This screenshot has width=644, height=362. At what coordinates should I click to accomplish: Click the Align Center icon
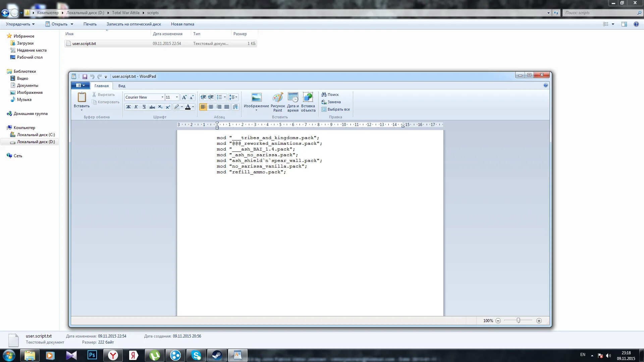click(x=211, y=107)
